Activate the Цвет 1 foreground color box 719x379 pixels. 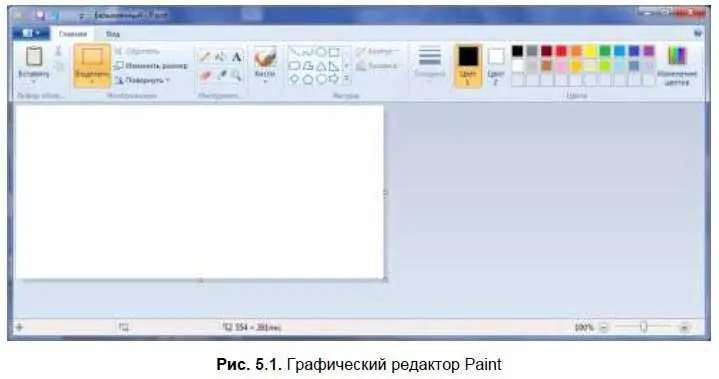(468, 66)
